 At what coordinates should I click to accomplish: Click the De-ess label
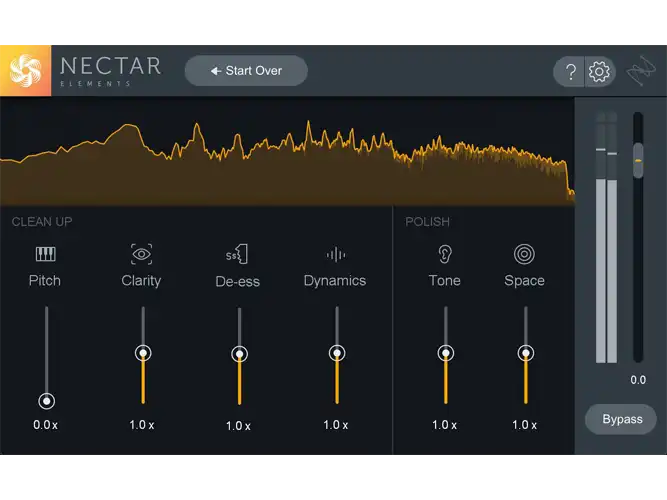[x=237, y=282]
